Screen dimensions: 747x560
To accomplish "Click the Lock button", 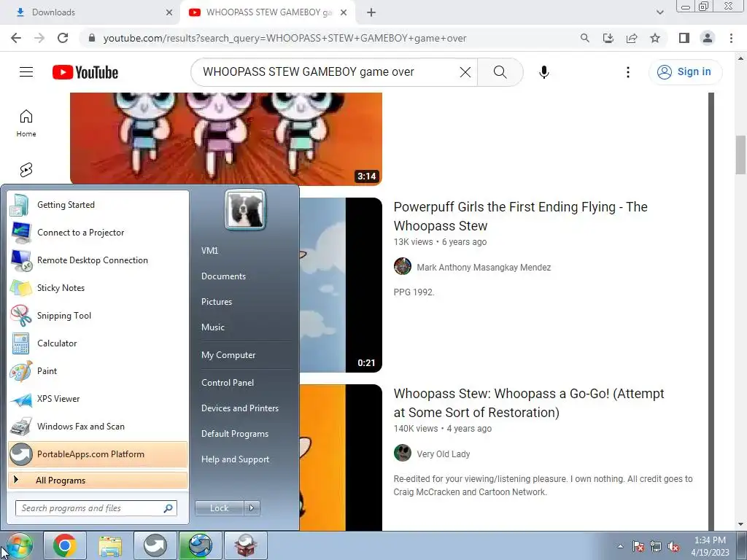I will click(x=220, y=508).
